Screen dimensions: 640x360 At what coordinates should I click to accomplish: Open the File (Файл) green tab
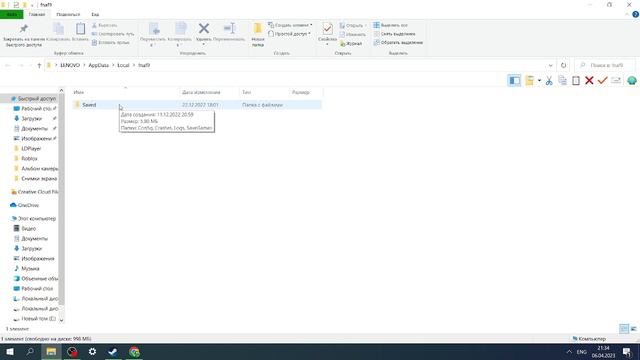[x=11, y=15]
